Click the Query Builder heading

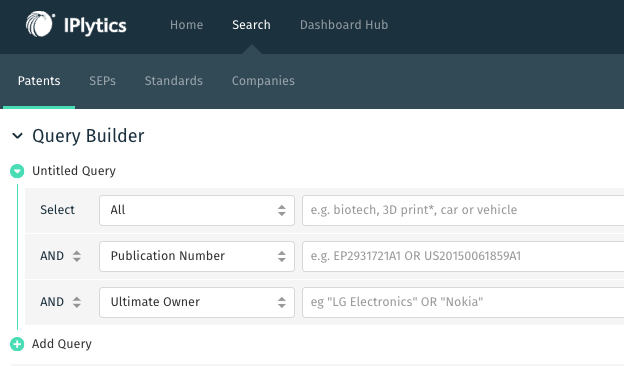point(88,136)
